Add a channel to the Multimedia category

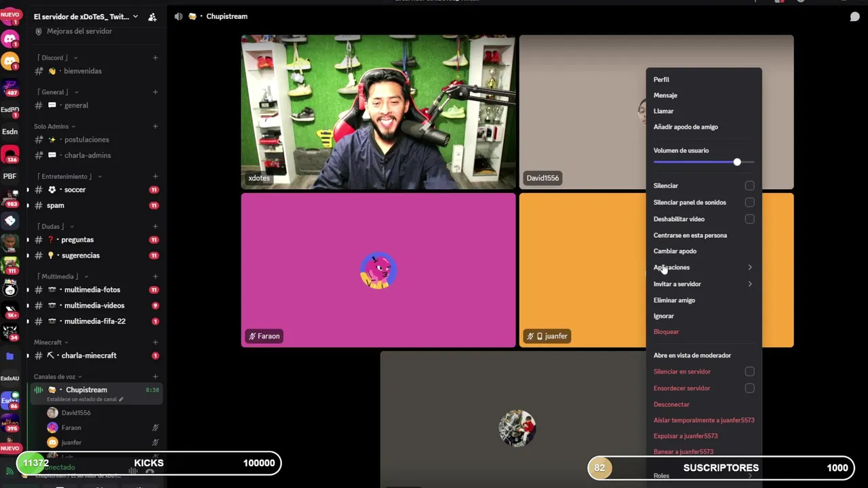click(x=155, y=277)
